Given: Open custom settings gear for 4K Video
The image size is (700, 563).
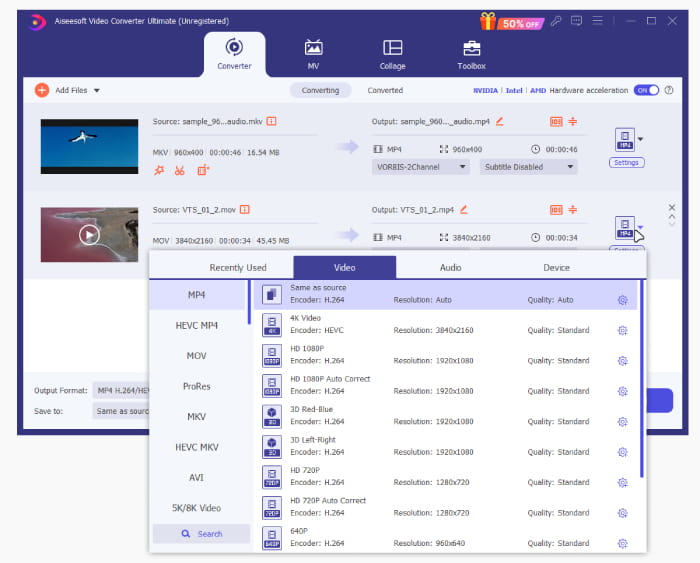Looking at the screenshot, I should (622, 330).
